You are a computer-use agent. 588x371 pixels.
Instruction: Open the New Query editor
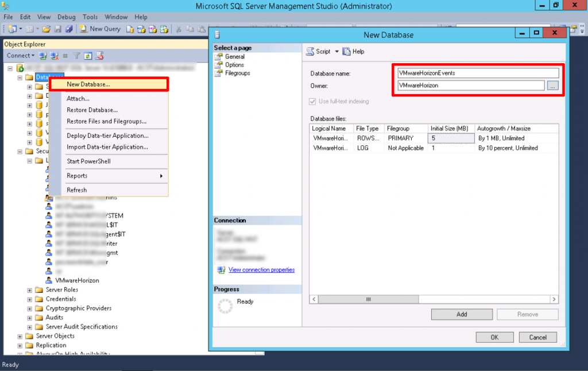click(100, 29)
